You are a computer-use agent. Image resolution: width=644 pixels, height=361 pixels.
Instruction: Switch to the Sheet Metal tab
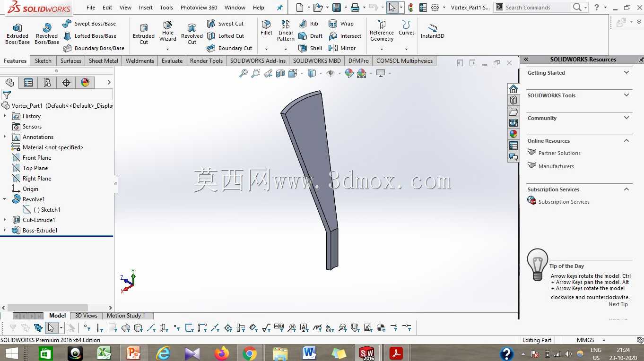point(104,61)
